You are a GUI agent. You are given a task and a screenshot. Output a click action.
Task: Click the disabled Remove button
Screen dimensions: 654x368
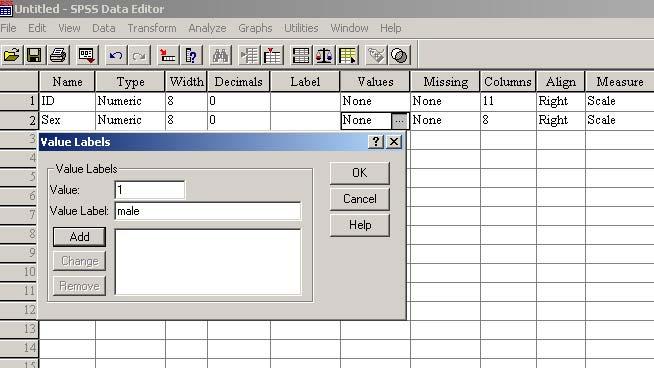pyautogui.click(x=79, y=286)
